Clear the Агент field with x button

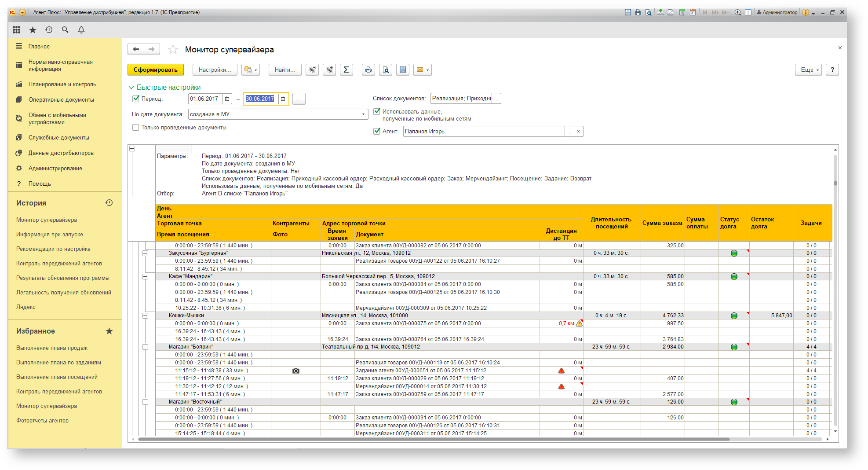pyautogui.click(x=579, y=132)
